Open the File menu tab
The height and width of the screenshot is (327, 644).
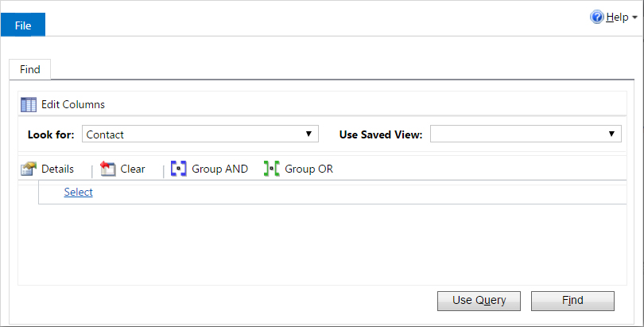tap(23, 25)
